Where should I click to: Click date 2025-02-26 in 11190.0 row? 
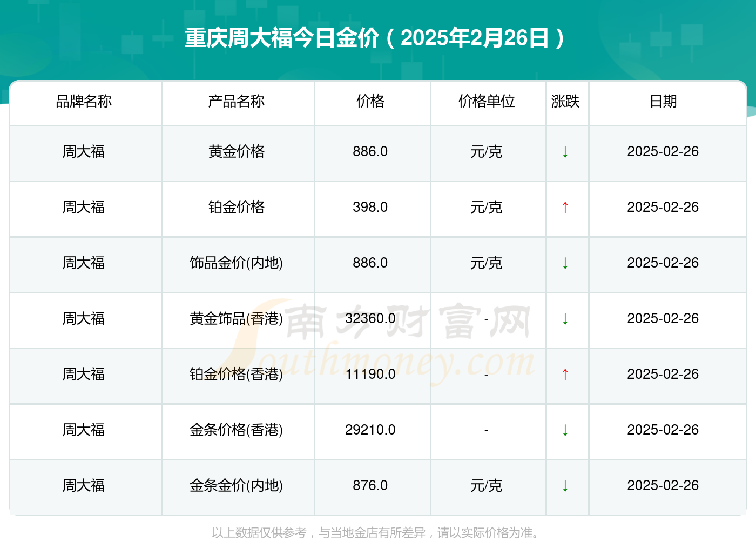click(x=663, y=375)
